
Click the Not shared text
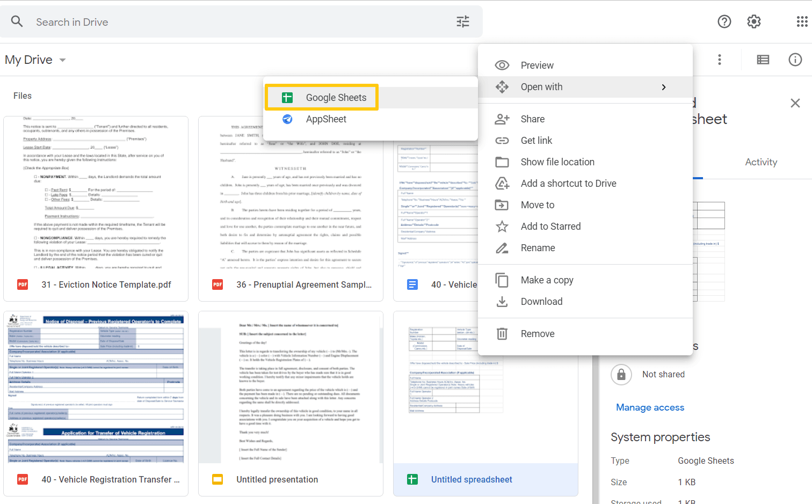(x=663, y=375)
